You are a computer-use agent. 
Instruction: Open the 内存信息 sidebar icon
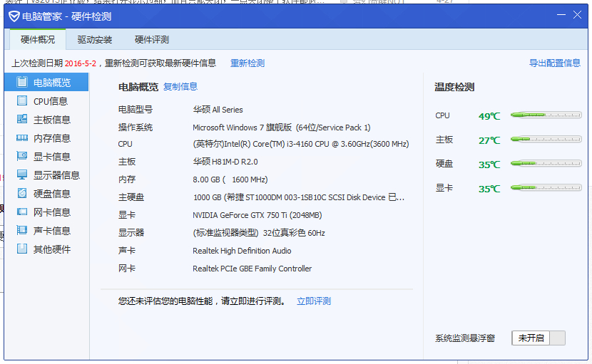coord(22,137)
